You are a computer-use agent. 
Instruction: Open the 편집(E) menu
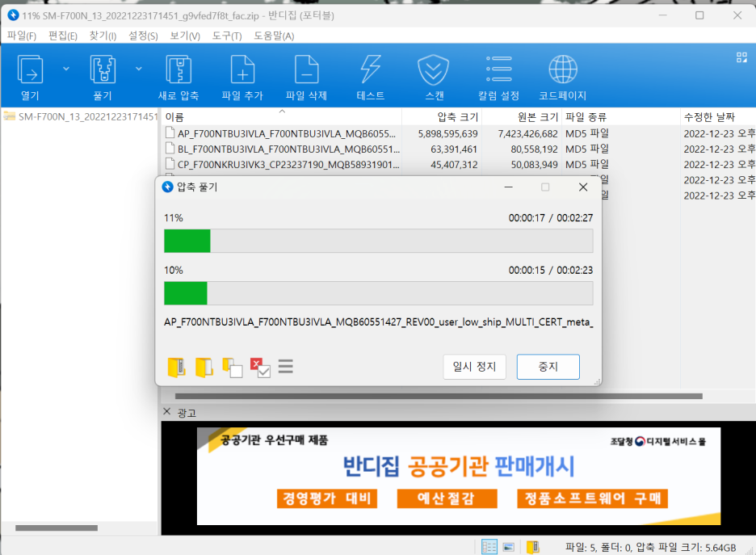point(63,36)
